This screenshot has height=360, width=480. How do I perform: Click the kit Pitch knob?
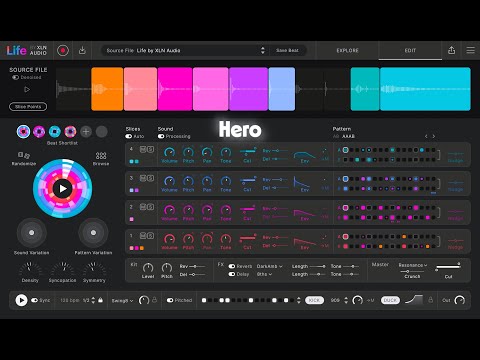pos(167,268)
